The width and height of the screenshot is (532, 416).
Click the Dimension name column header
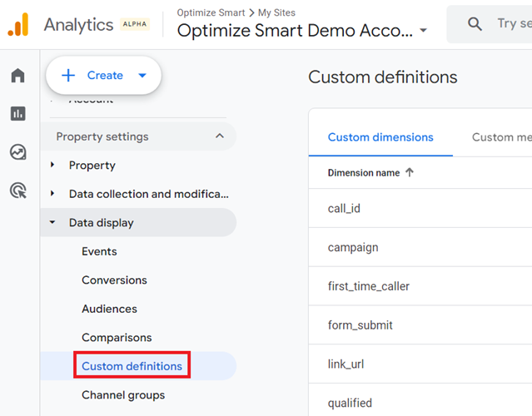(x=364, y=173)
